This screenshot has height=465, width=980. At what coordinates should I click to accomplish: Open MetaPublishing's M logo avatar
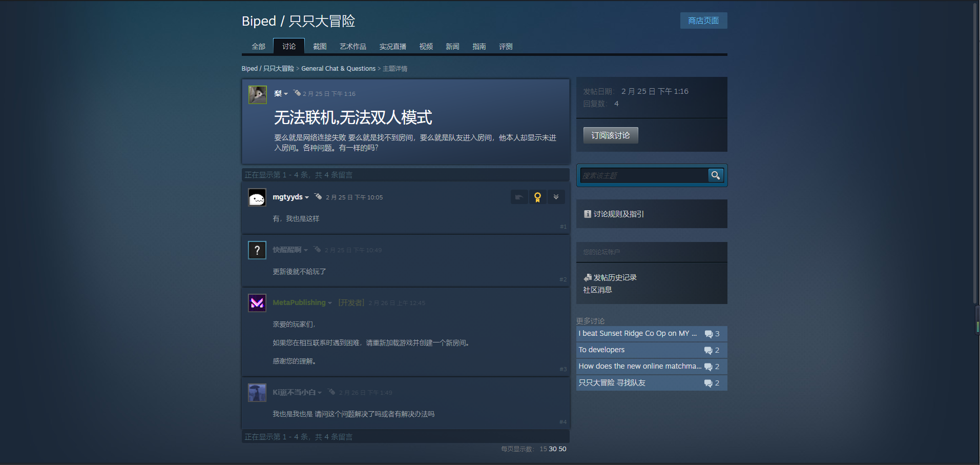[257, 303]
